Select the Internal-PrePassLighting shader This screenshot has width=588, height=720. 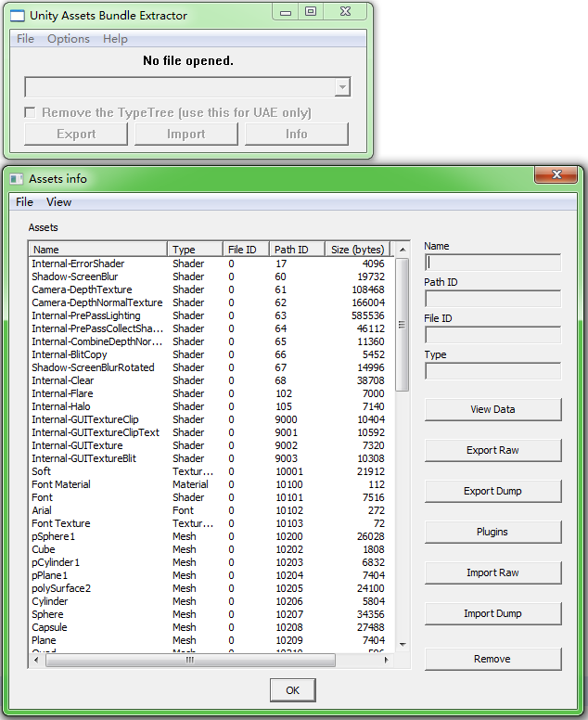pyautogui.click(x=211, y=315)
